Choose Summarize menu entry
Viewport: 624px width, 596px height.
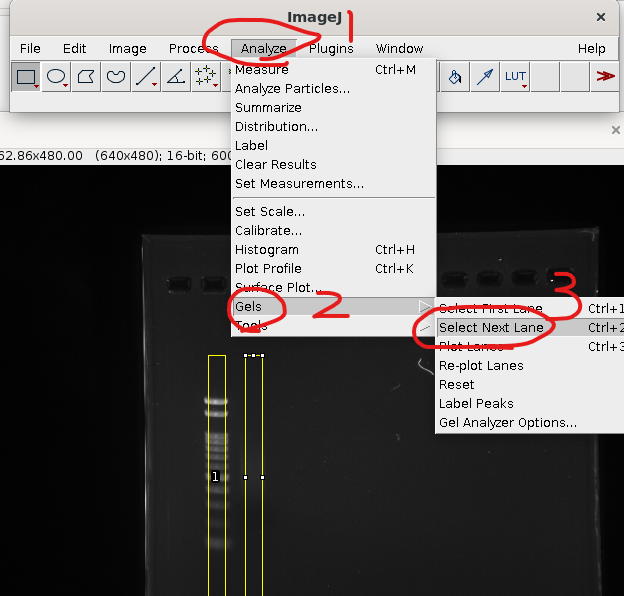point(333,108)
